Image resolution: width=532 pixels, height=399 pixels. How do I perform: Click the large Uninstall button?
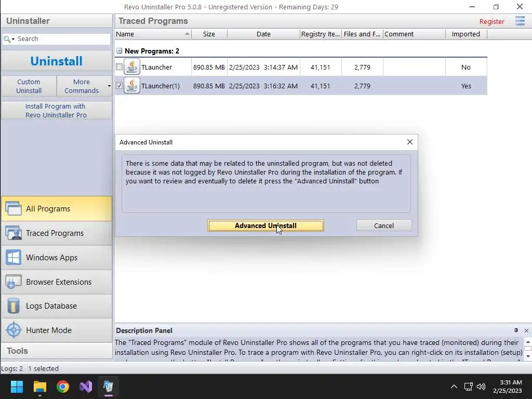pos(56,61)
